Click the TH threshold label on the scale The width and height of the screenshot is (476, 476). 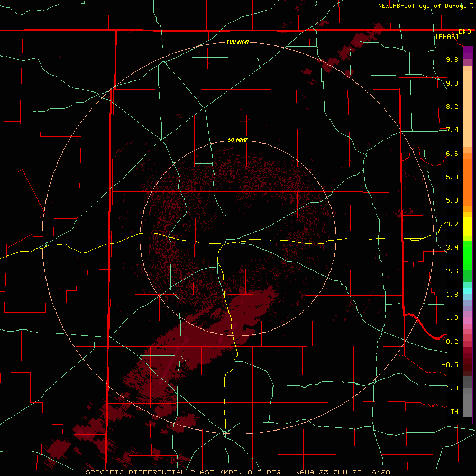tap(454, 412)
